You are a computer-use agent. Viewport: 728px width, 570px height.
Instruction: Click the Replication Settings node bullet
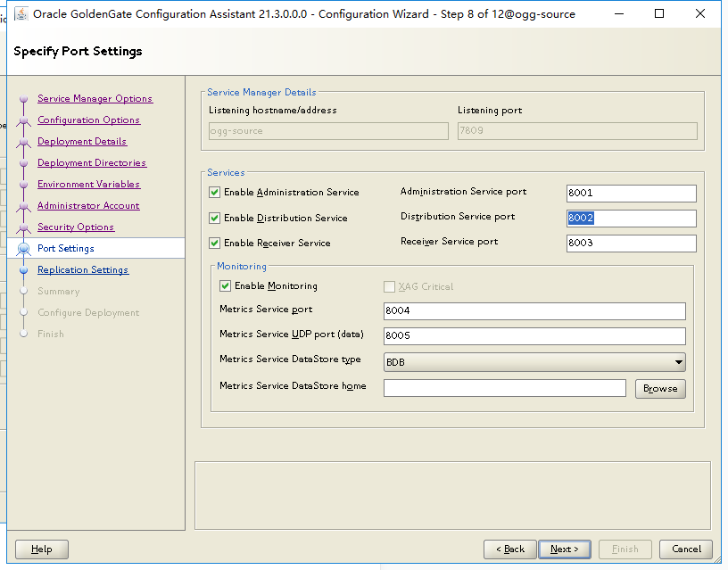pos(24,270)
